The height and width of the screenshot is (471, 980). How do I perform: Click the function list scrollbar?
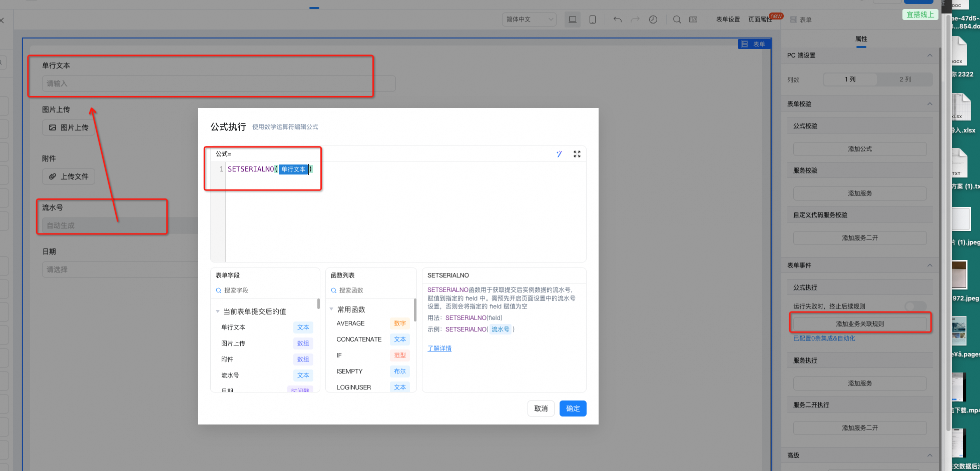pos(415,310)
